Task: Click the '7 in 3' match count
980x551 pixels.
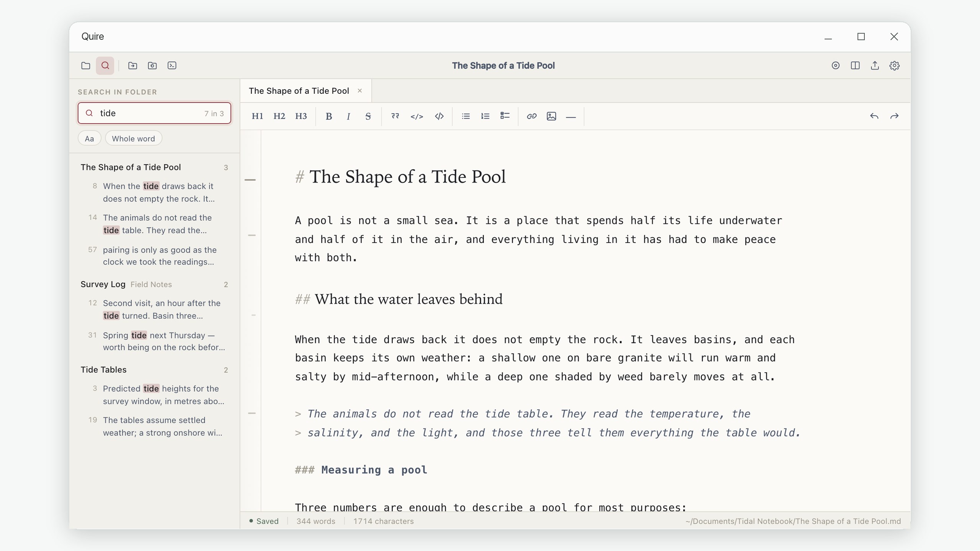Action: tap(214, 114)
